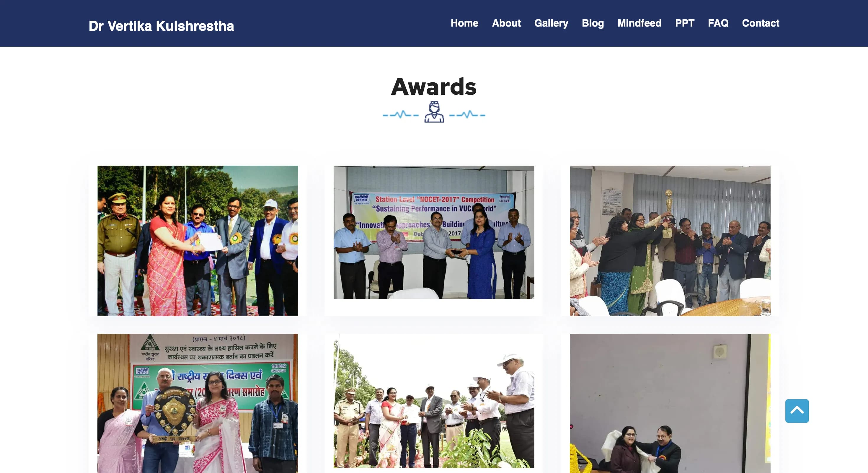Image resolution: width=868 pixels, height=473 pixels.
Task: Open the Contact page
Action: pyautogui.click(x=761, y=23)
